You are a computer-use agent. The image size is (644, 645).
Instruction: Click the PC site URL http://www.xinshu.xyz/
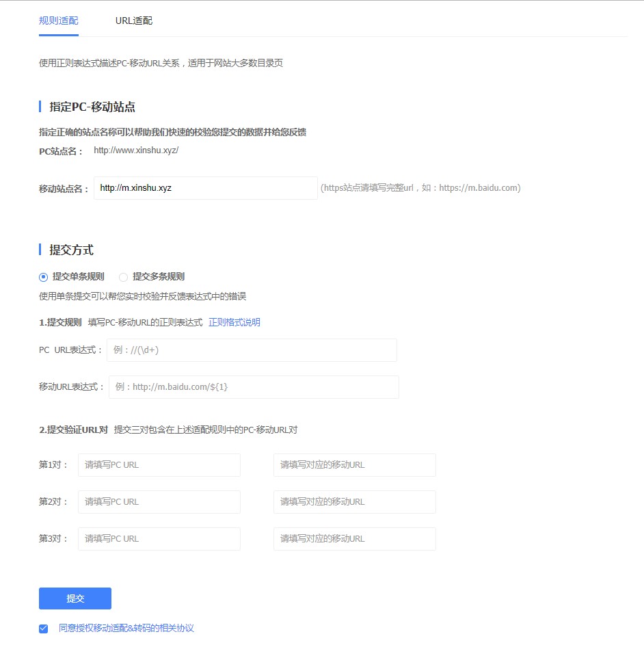[x=136, y=150]
